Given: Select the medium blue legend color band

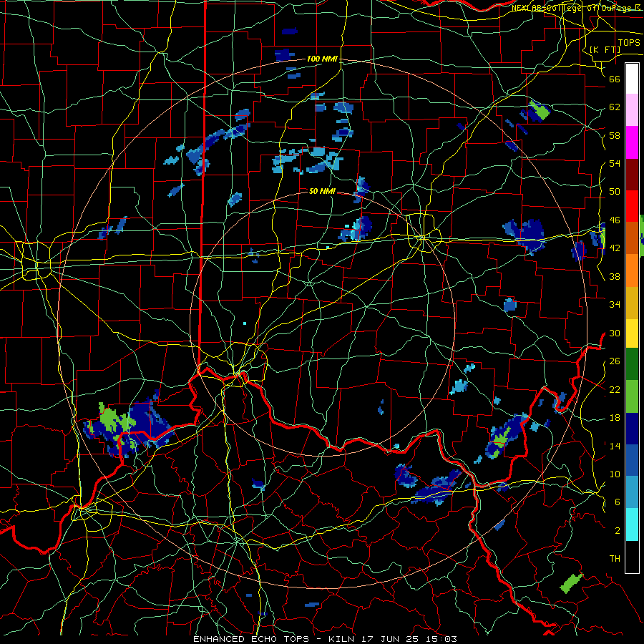Looking at the screenshot, I should 632,460.
